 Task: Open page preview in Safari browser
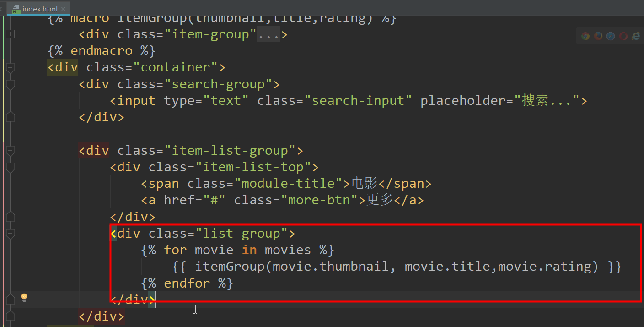(x=611, y=36)
